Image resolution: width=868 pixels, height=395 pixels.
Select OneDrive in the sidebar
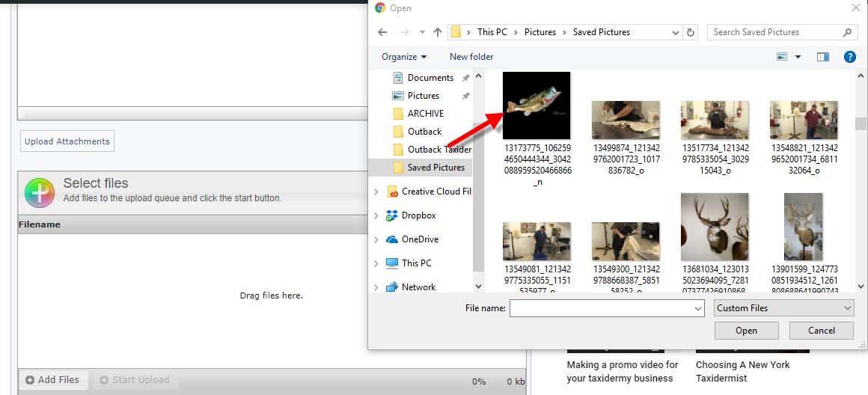click(420, 239)
